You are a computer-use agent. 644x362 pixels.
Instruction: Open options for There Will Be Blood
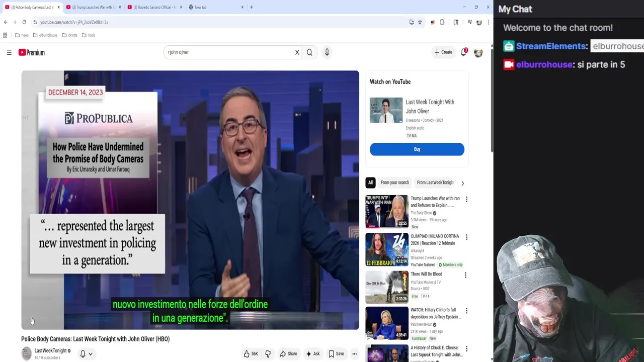[465, 275]
